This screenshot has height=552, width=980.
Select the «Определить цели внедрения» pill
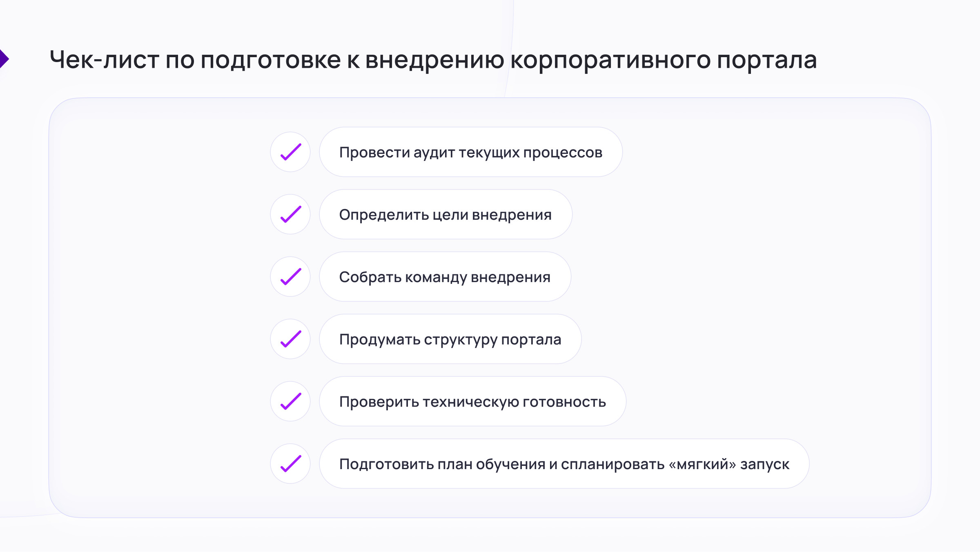pyautogui.click(x=445, y=215)
